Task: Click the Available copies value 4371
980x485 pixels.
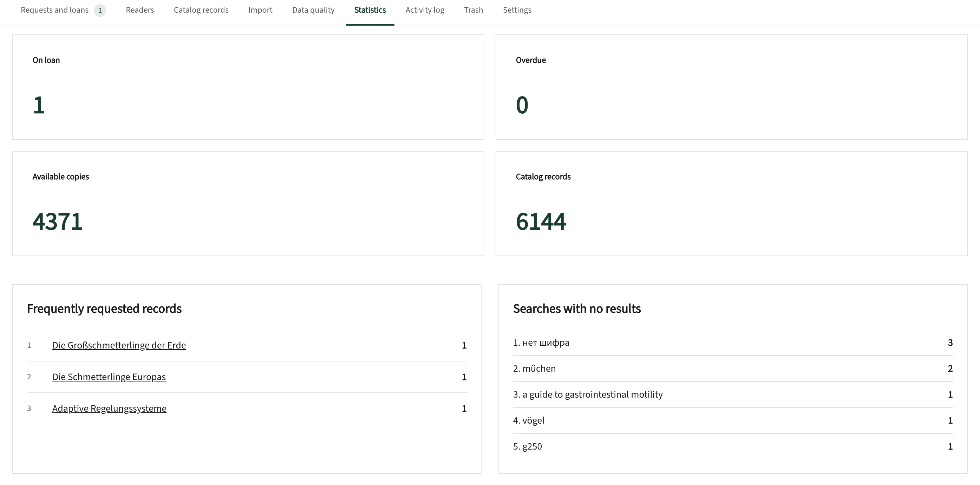Action: pyautogui.click(x=58, y=221)
